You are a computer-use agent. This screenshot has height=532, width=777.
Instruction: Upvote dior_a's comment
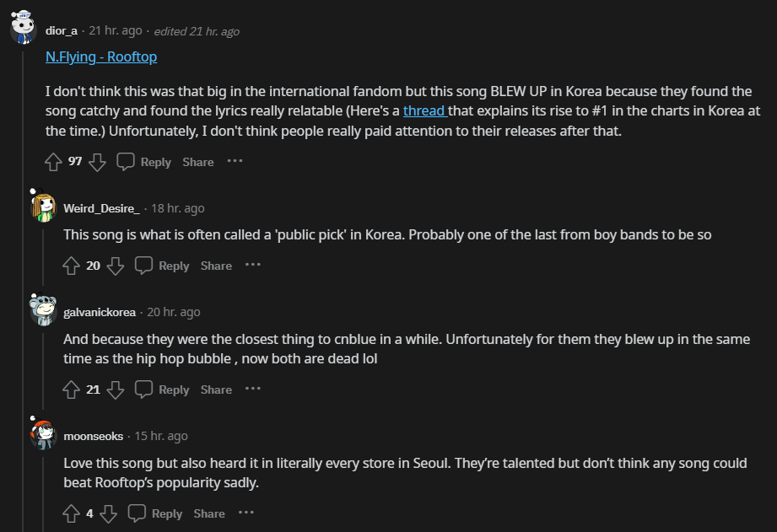click(54, 161)
